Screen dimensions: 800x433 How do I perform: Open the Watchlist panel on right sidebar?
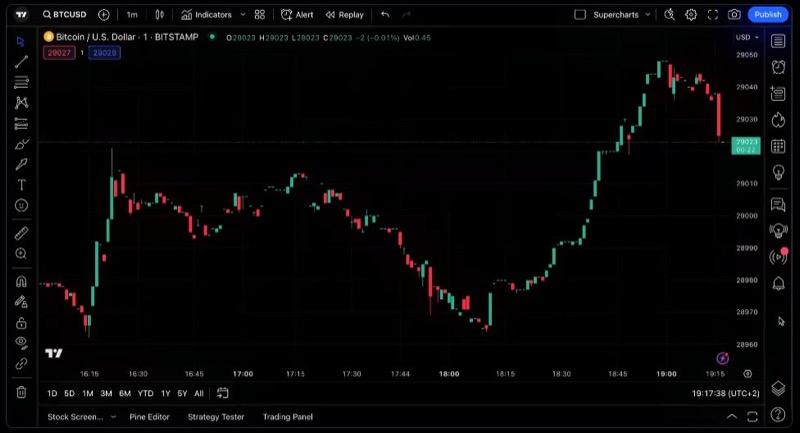(779, 41)
